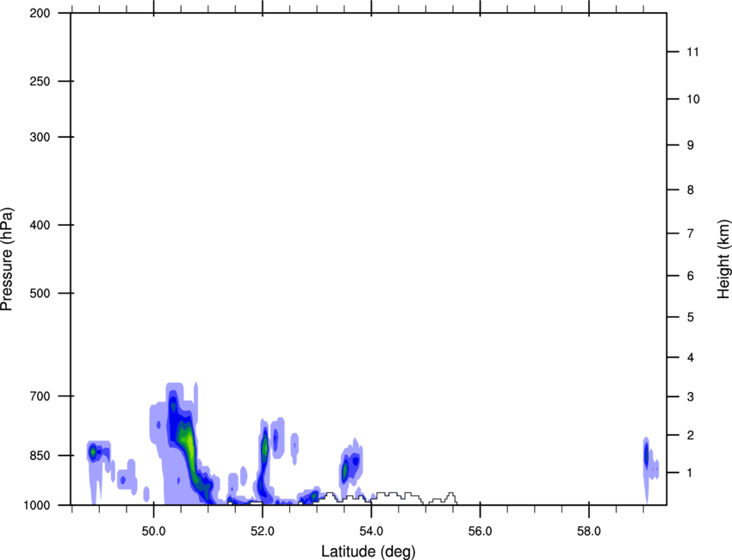Click the 700 pressure axis label
Screen dimensions: 732x560
point(40,396)
